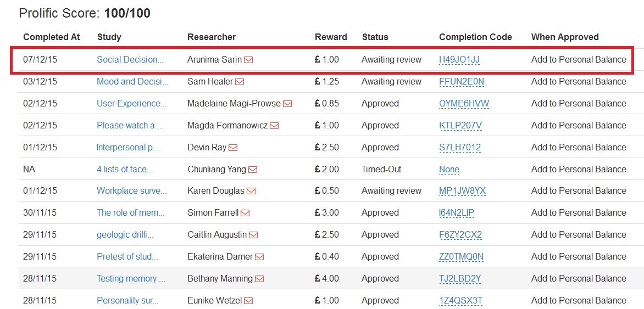Click completion code TJ2LBD2Y

(460, 278)
